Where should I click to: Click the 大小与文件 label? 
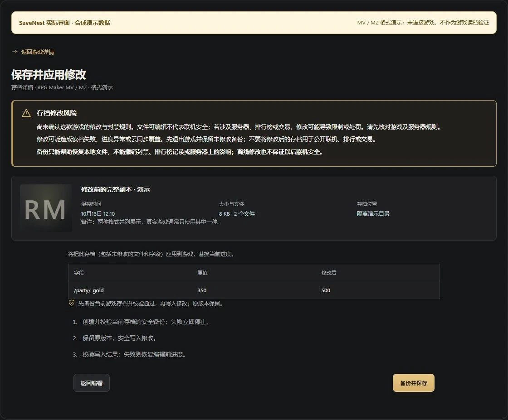pyautogui.click(x=231, y=204)
